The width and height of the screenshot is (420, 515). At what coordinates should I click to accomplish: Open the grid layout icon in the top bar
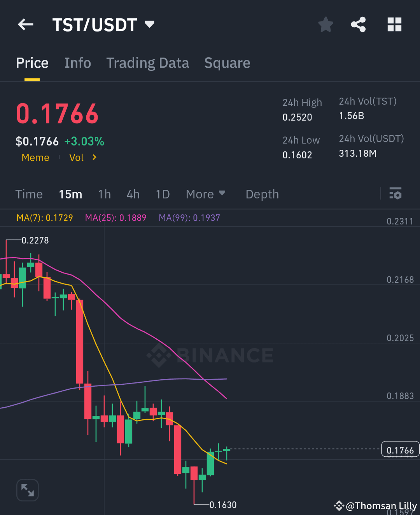[394, 25]
